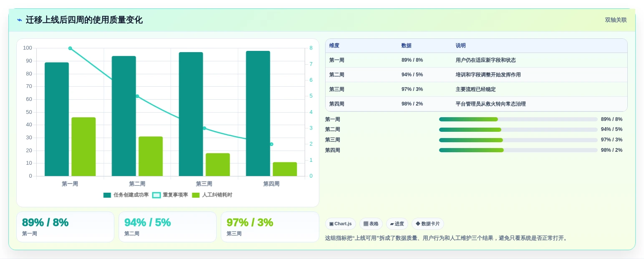The height and width of the screenshot is (259, 644).
Task: Click the 第二周 x-axis label
Action: 137,184
